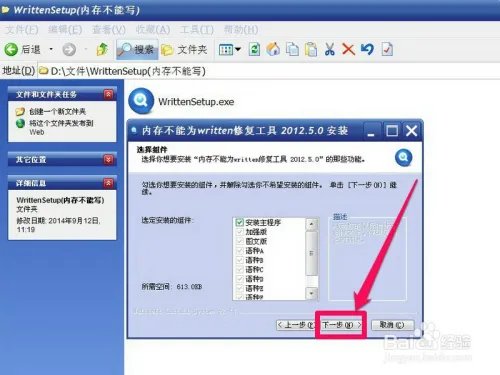Open the 工具(T) menu

197,30
